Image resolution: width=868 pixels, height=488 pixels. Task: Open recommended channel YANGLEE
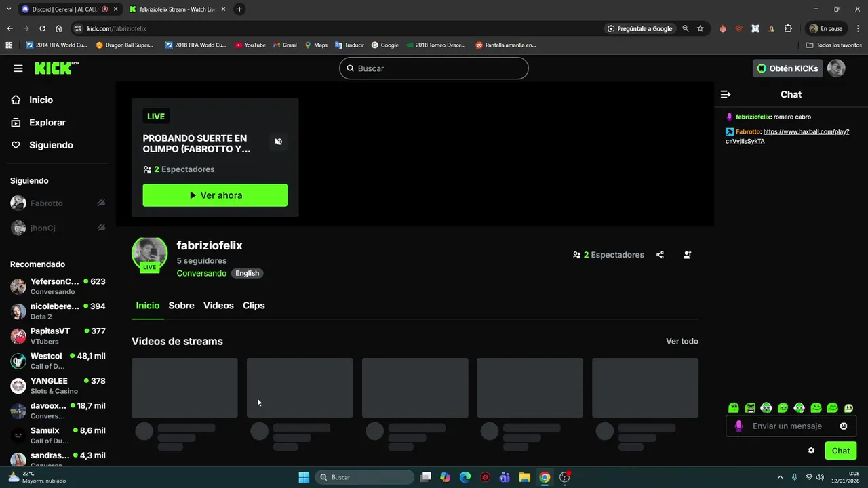(x=58, y=386)
